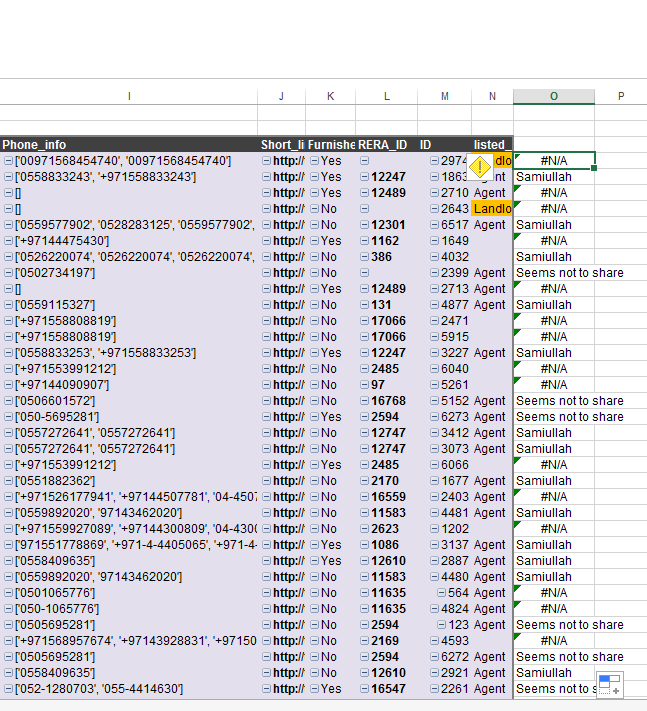647x711 pixels.
Task: Select RERA_ID cell 16559
Action: [x=386, y=497]
